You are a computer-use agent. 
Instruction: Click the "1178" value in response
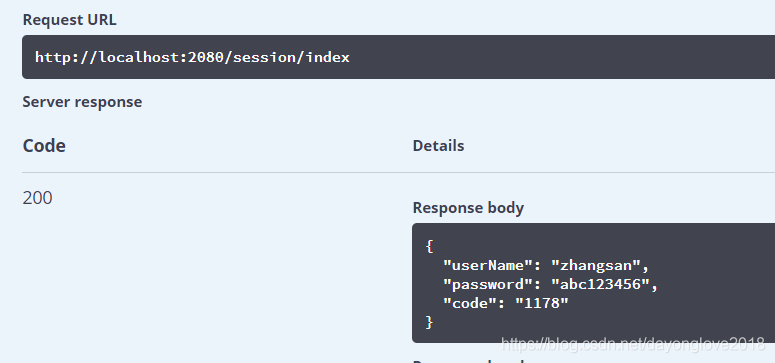click(x=542, y=303)
